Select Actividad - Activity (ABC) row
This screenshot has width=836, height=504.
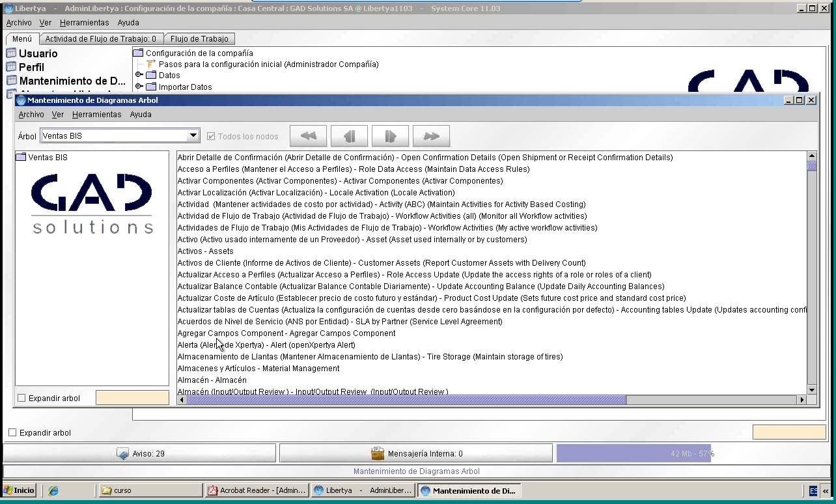[x=492, y=204]
